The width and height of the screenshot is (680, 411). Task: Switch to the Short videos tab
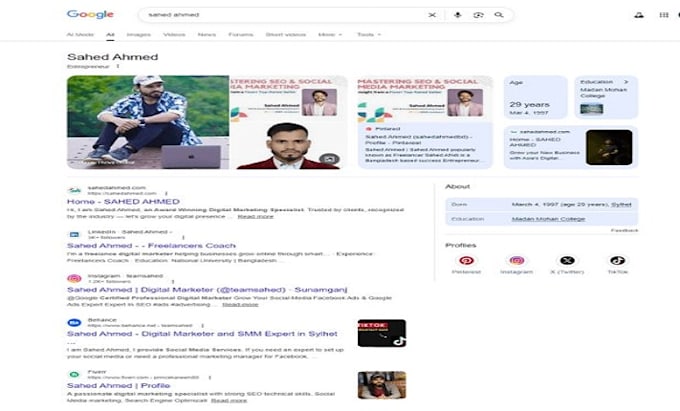tap(285, 34)
